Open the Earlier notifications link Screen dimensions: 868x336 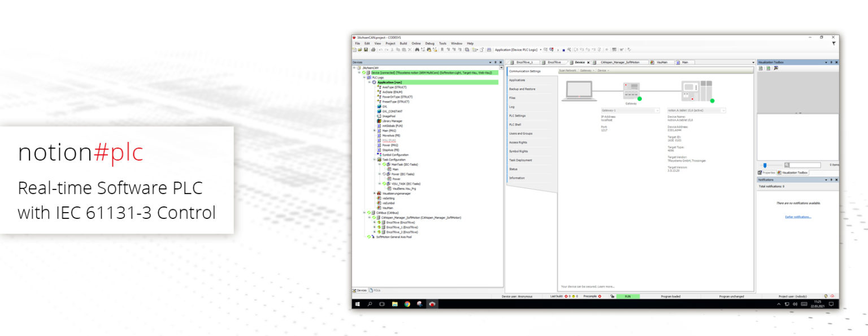tap(798, 217)
